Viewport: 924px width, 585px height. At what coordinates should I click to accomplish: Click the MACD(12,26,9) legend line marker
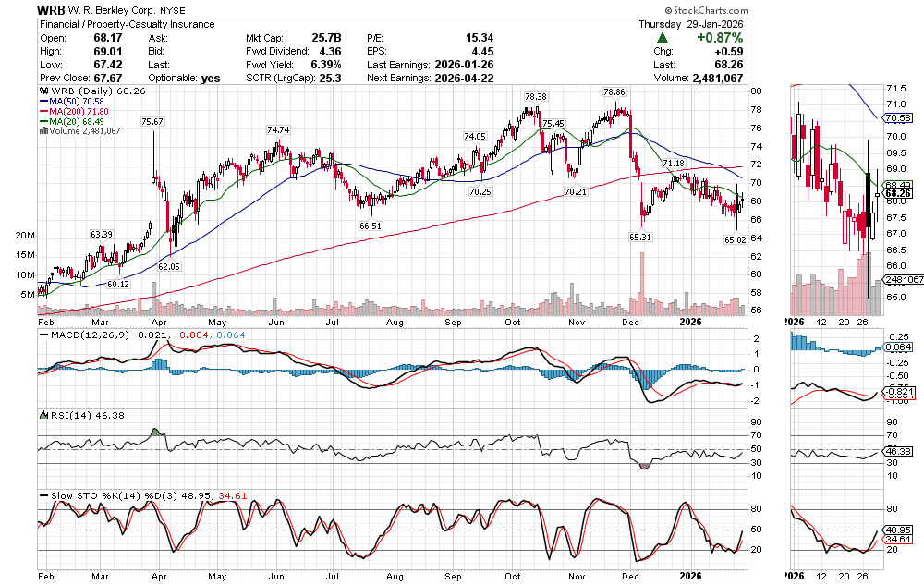click(x=43, y=335)
